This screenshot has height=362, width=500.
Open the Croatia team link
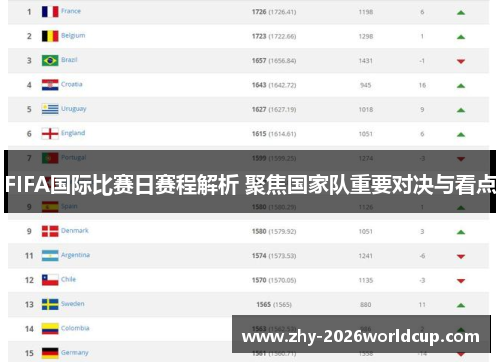point(72,84)
